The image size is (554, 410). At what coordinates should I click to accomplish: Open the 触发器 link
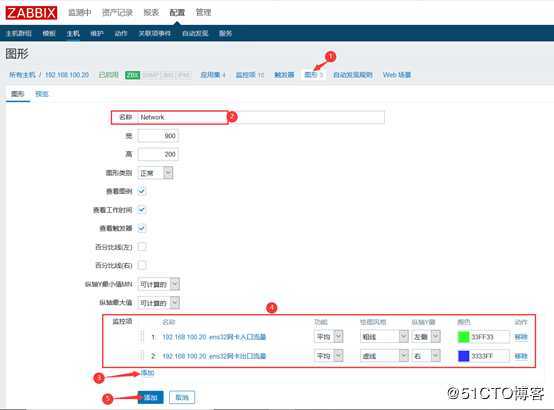coord(284,75)
